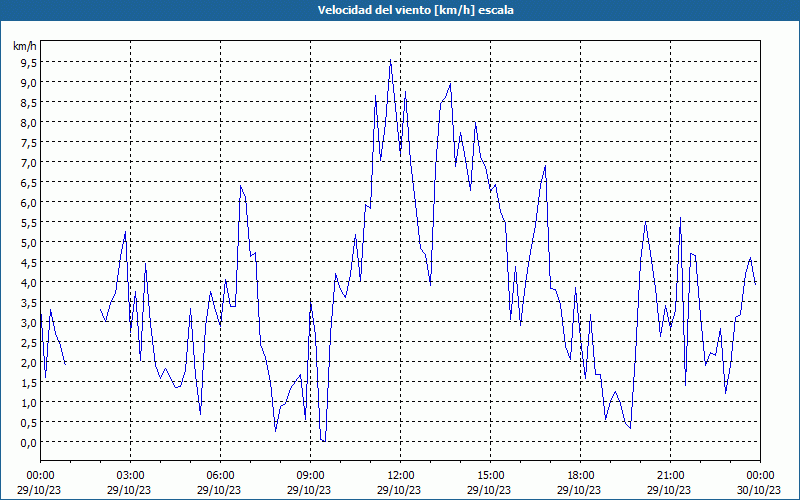Click the '3,0' y-axis value
Image resolution: width=800 pixels, height=500 pixels.
click(x=29, y=322)
